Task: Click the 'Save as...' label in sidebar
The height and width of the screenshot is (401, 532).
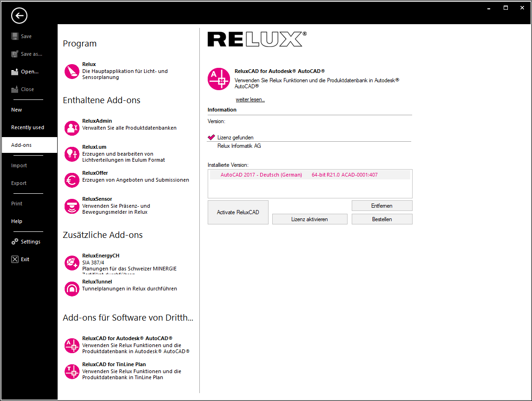Action: (x=32, y=54)
